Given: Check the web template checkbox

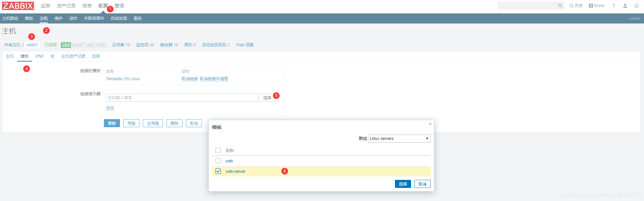Looking at the screenshot, I should tap(218, 161).
